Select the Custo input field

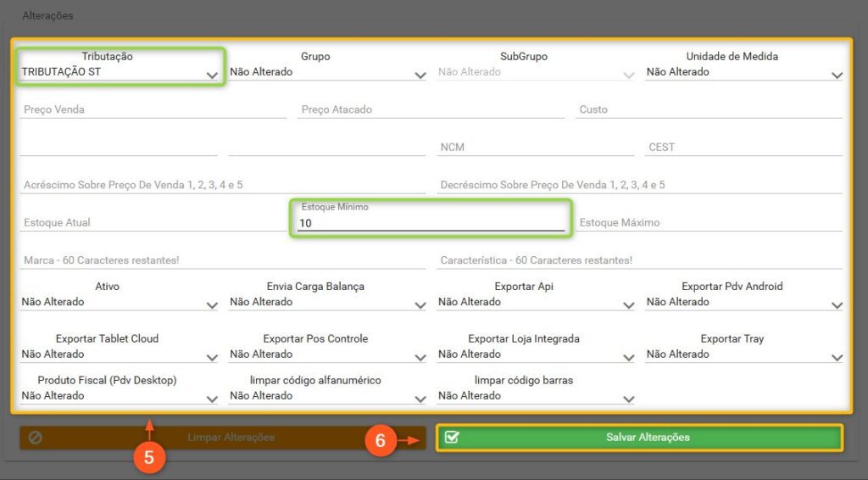[x=709, y=109]
